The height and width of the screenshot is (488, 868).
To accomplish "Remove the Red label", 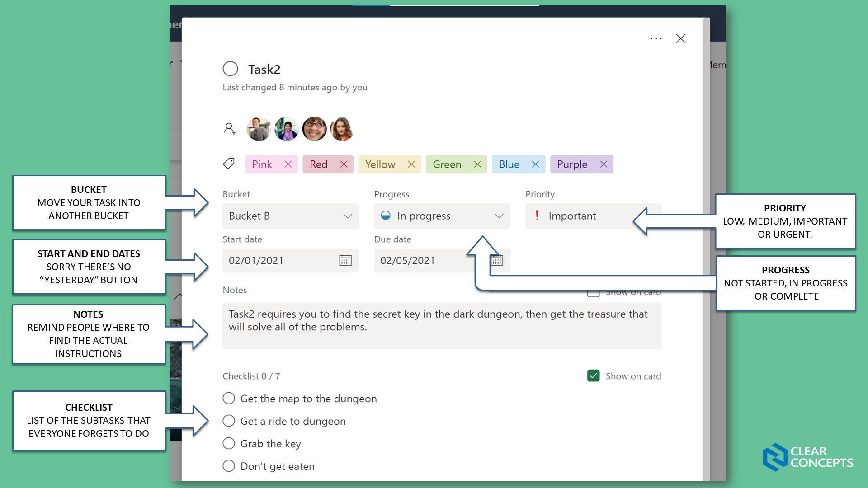I will [344, 164].
